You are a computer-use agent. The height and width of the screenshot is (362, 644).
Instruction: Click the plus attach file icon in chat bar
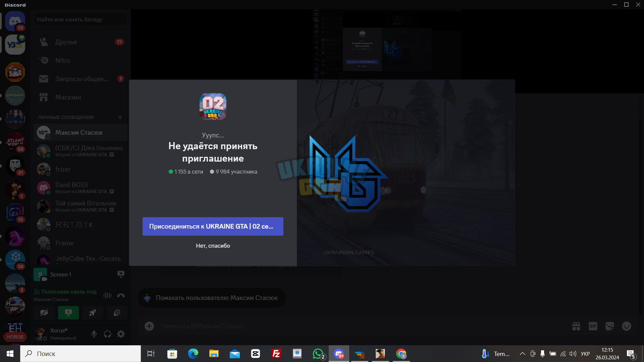tap(149, 326)
